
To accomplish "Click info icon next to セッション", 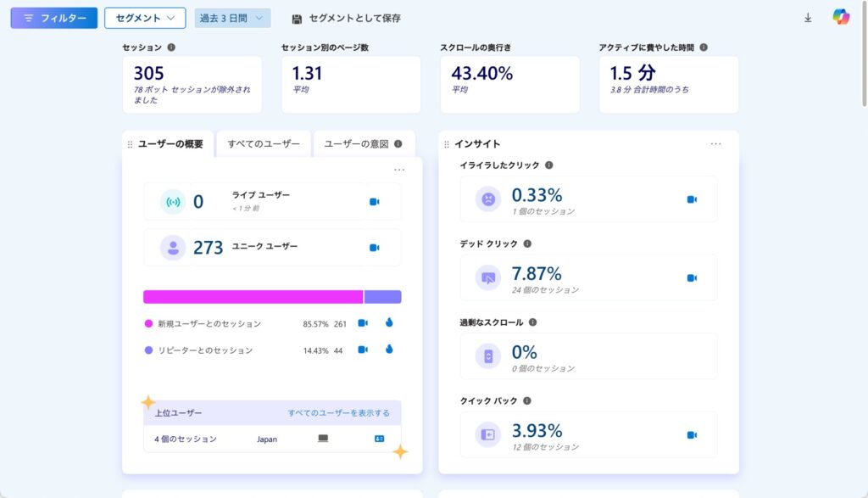I will tap(172, 48).
